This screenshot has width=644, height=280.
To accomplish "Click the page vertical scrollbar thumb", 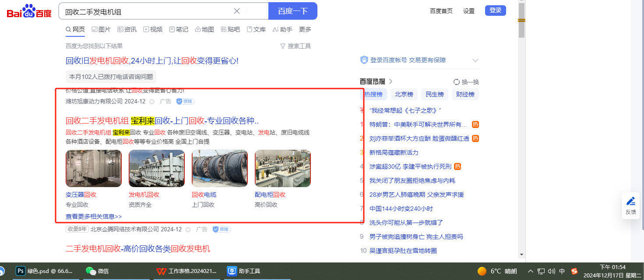I will (521, 21).
